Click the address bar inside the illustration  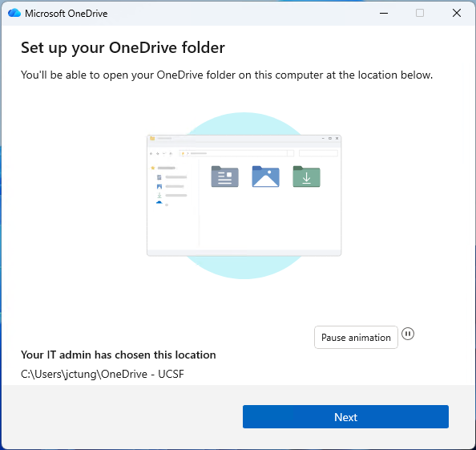pos(236,153)
